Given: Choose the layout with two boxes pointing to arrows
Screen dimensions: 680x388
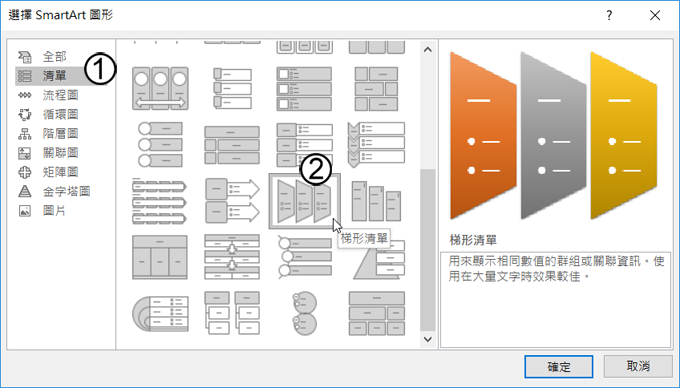Looking at the screenshot, I should tap(232, 201).
